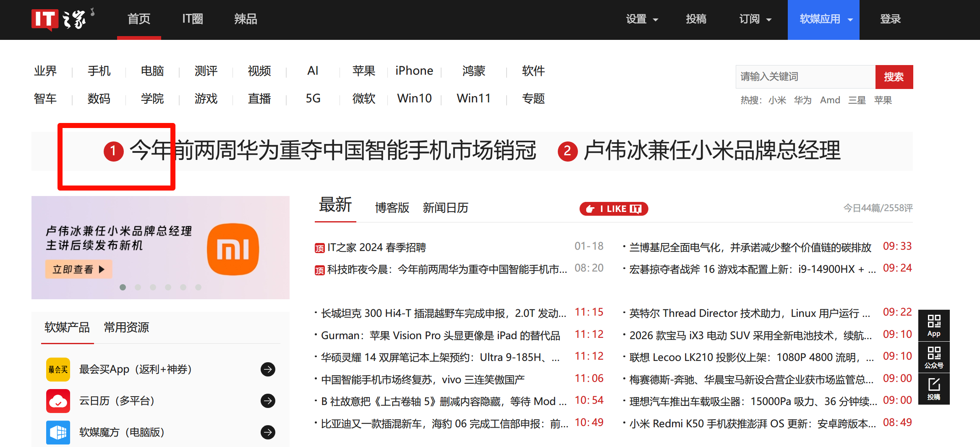Click the 投稿 link in top bar

click(696, 19)
